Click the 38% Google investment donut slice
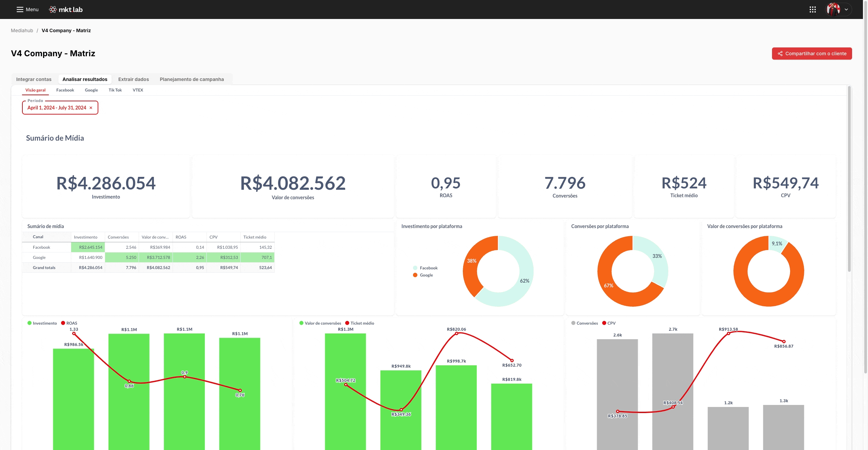This screenshot has height=450, width=868. tap(472, 262)
